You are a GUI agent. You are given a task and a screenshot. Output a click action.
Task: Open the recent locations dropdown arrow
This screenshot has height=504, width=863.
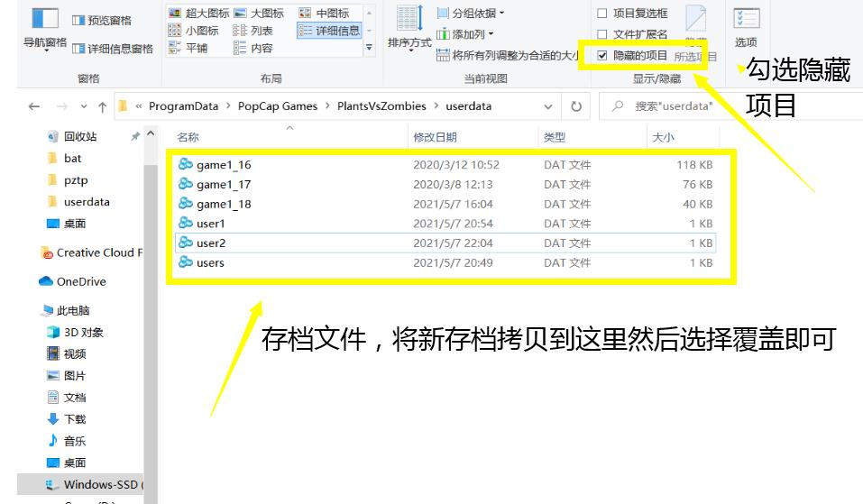click(84, 106)
